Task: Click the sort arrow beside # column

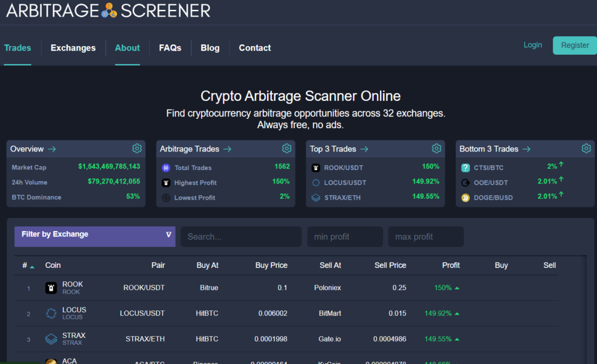Action: click(33, 267)
